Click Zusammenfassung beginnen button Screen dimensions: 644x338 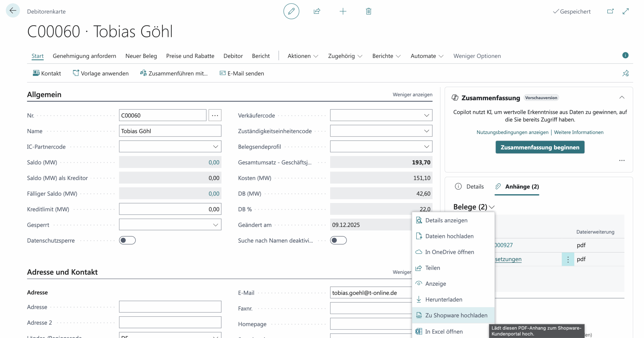pos(540,147)
